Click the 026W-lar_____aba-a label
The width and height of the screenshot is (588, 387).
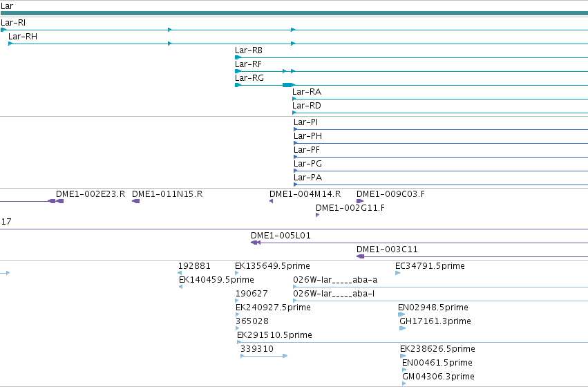click(x=335, y=280)
